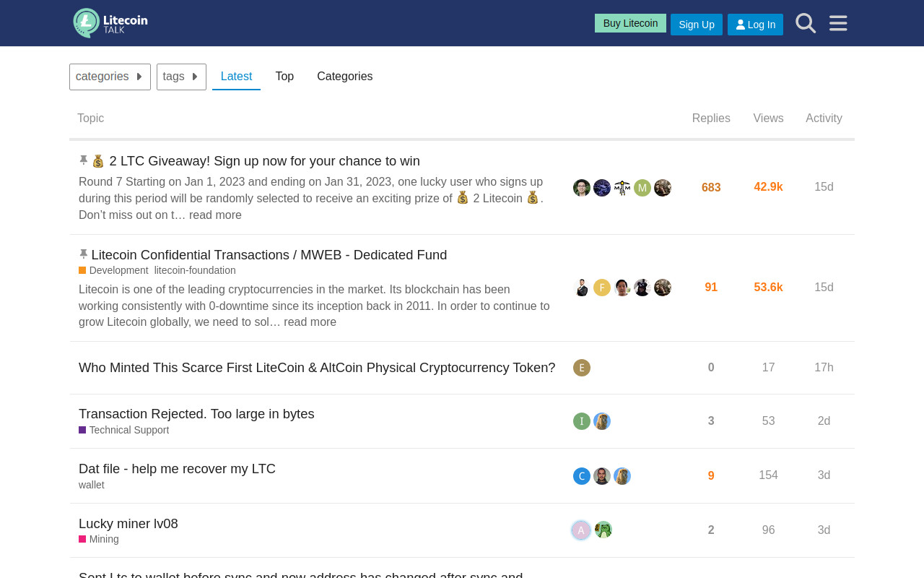Click the Log In button
This screenshot has height=578, width=924.
pos(755,25)
